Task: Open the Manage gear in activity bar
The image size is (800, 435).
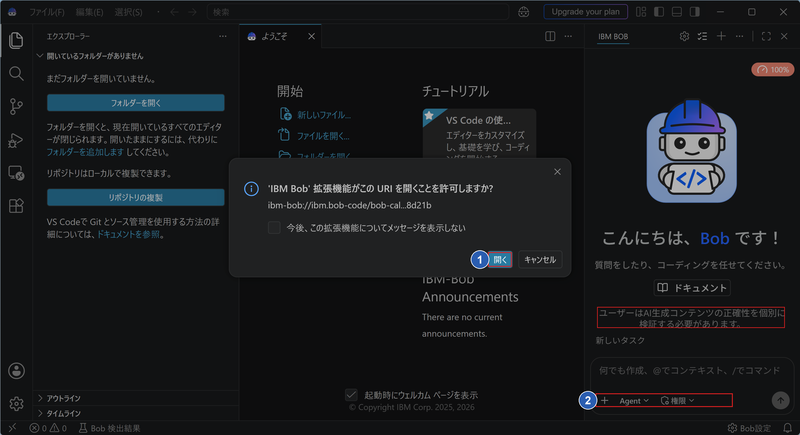Action: [x=16, y=403]
